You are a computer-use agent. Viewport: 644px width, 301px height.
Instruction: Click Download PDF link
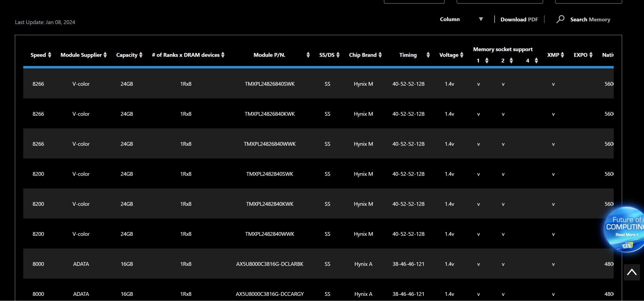point(519,19)
